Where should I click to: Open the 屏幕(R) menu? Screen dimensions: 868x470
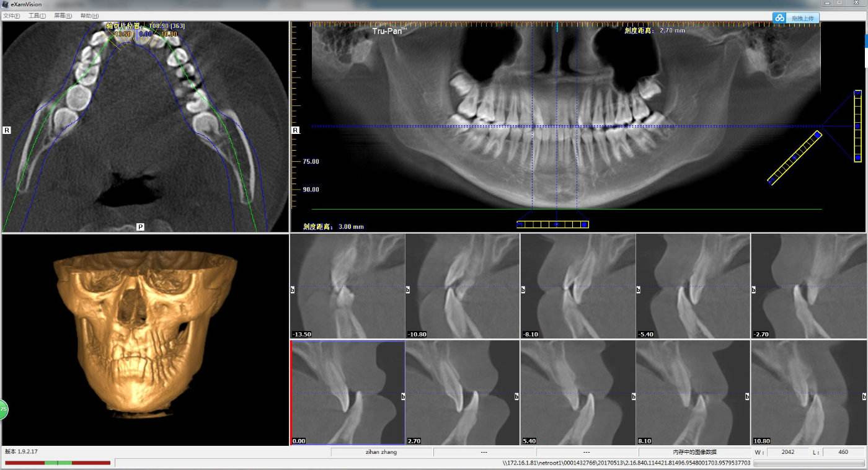(x=63, y=16)
